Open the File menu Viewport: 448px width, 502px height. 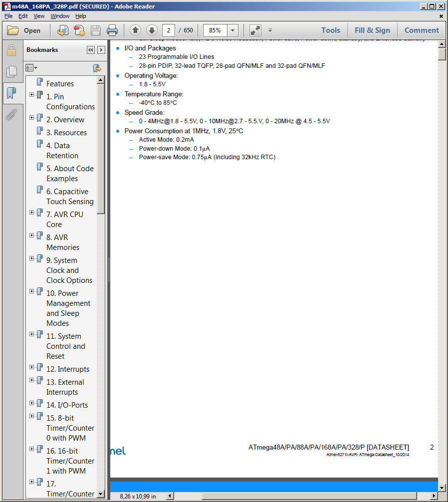click(x=8, y=16)
